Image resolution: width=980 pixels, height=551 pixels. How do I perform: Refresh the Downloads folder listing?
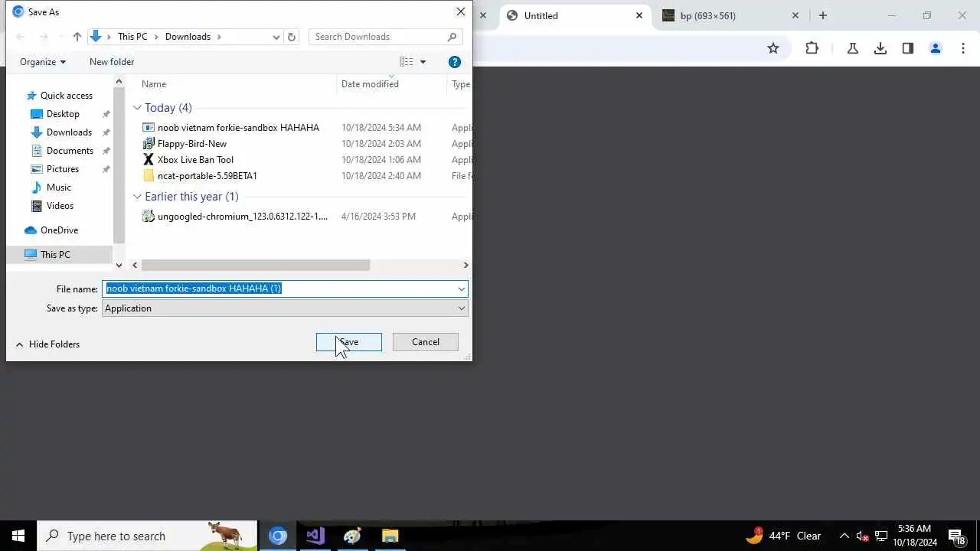[291, 37]
